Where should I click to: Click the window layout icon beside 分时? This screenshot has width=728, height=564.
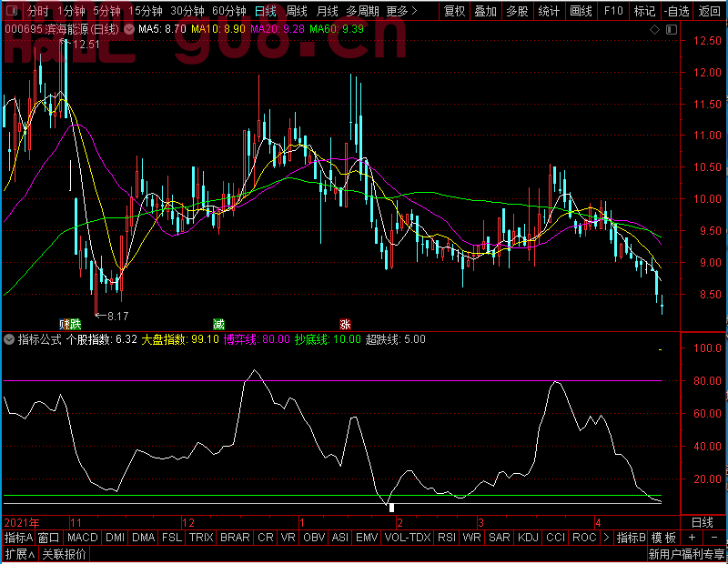(x=12, y=11)
